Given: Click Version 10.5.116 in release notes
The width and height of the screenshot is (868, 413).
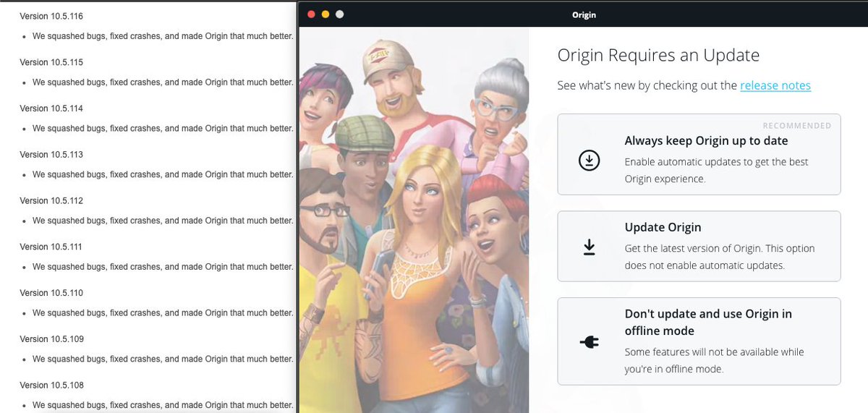Looking at the screenshot, I should point(51,16).
